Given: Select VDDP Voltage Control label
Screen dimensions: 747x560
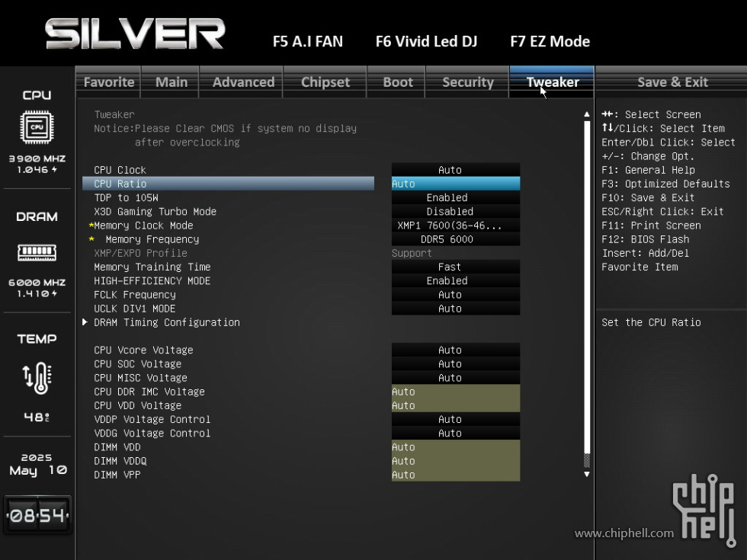Looking at the screenshot, I should click(x=152, y=419).
